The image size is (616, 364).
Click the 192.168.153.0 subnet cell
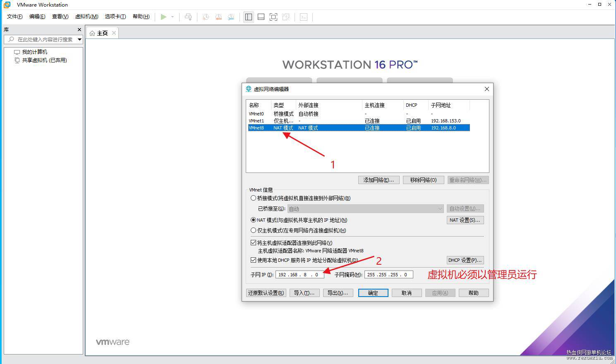click(446, 121)
